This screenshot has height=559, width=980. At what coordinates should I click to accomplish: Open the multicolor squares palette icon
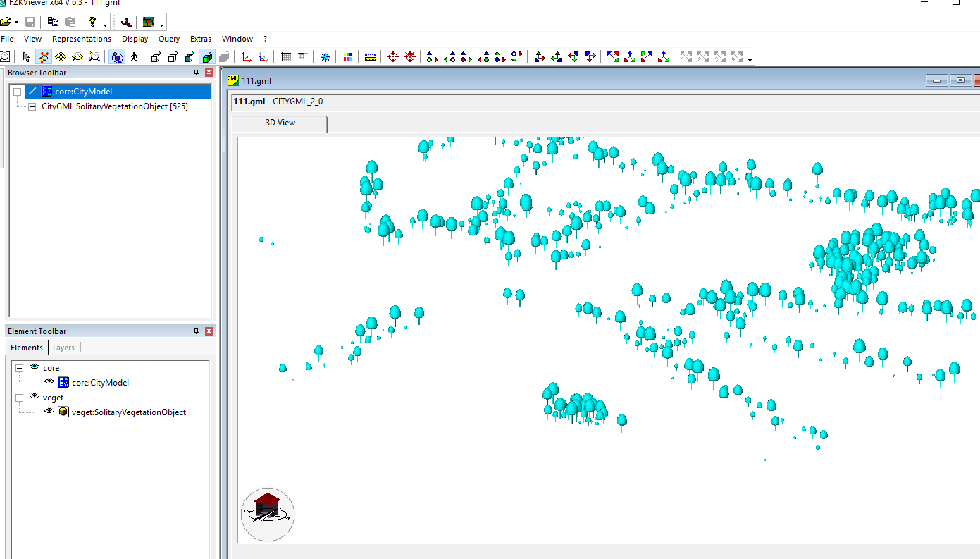click(x=348, y=57)
